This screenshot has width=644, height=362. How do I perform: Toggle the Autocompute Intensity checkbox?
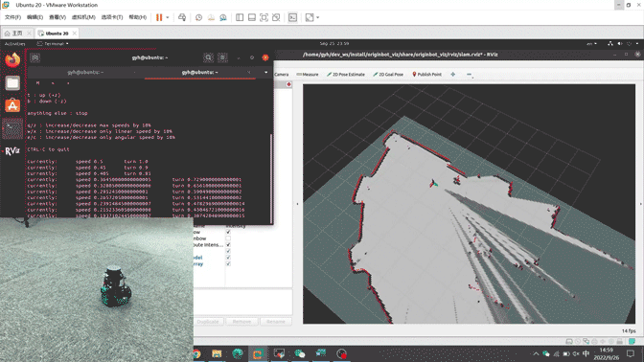228,244
